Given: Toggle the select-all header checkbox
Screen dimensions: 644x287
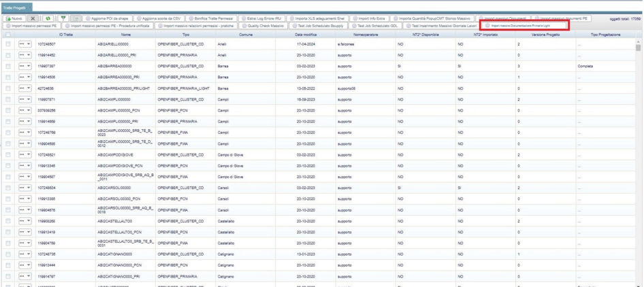Looking at the screenshot, I should [8, 35].
